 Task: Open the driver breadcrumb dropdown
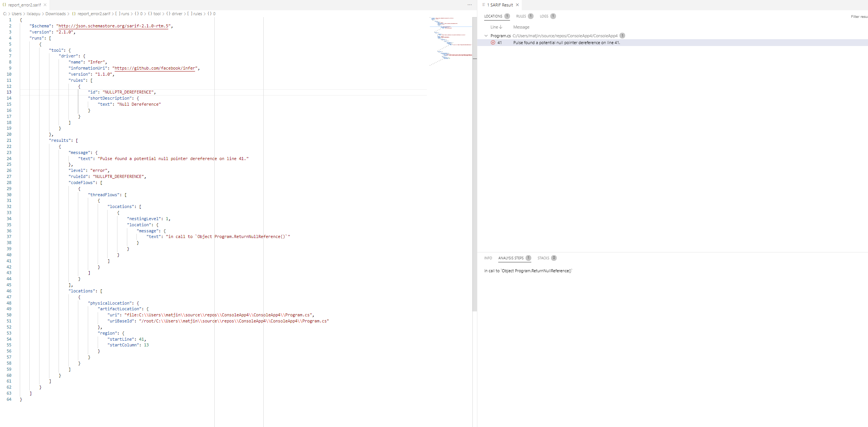177,14
